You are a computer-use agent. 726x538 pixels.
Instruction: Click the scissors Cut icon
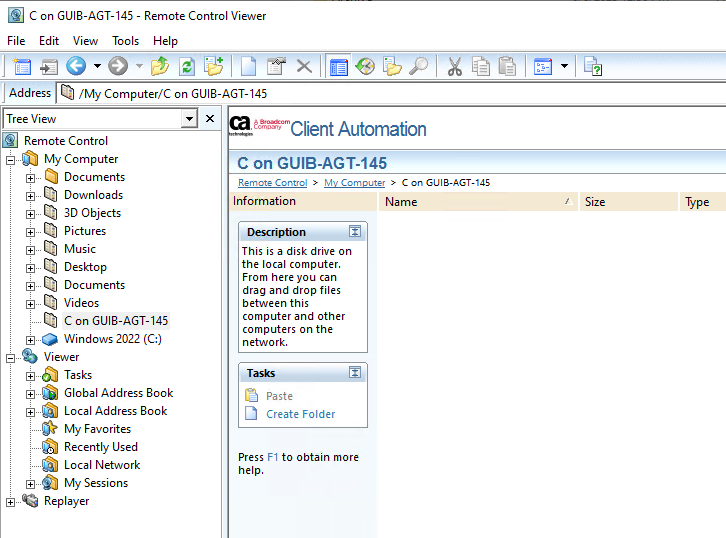click(454, 67)
